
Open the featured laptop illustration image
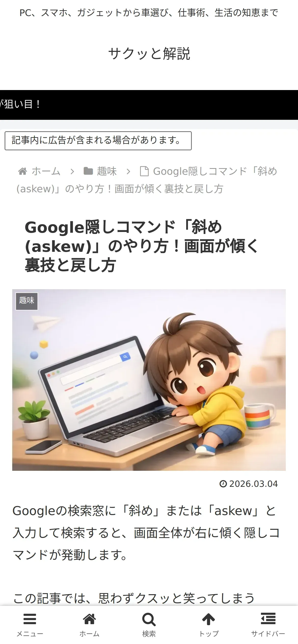coord(149,380)
